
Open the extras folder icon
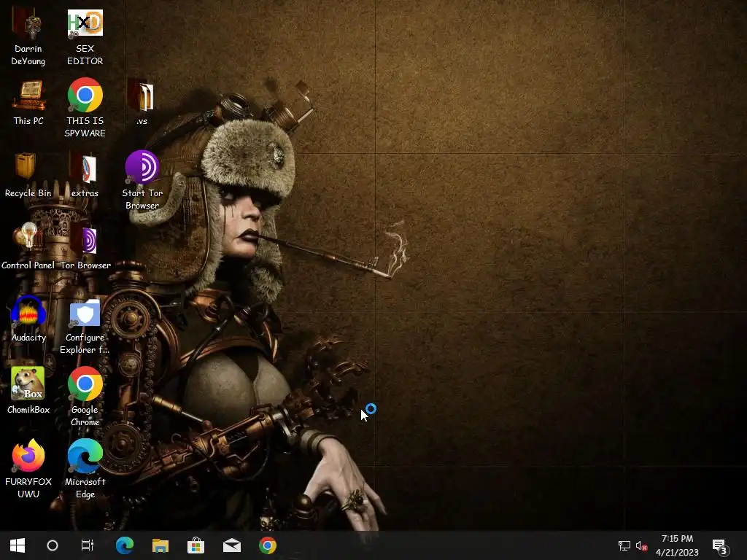pos(85,175)
